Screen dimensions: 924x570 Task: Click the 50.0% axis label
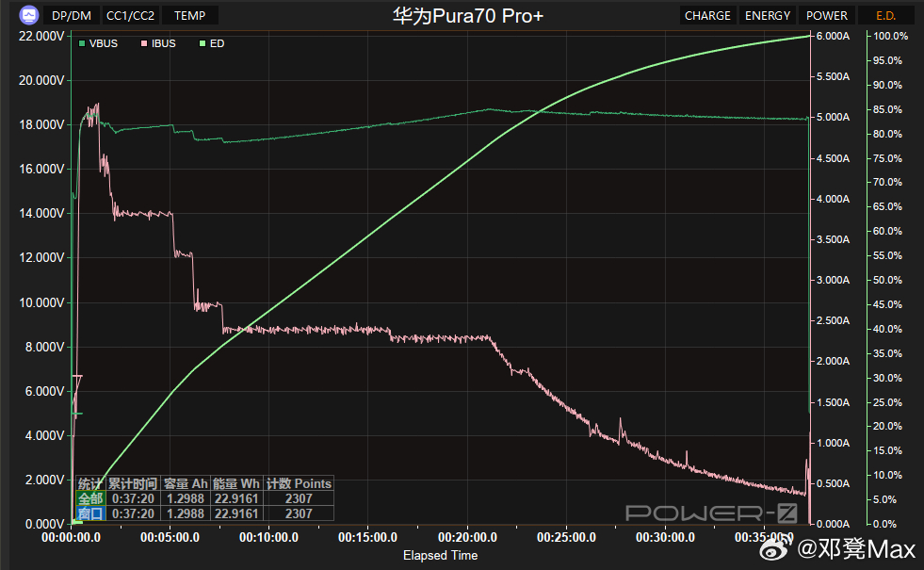click(x=887, y=280)
